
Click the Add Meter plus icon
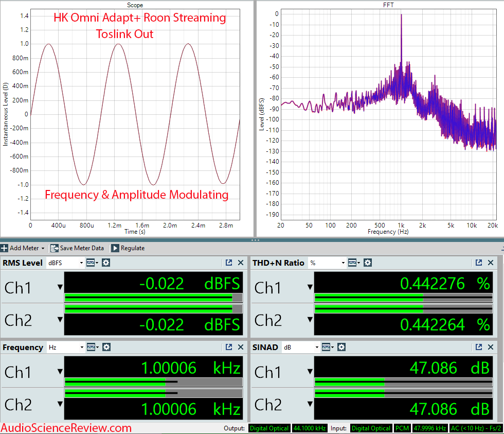pyautogui.click(x=4, y=248)
